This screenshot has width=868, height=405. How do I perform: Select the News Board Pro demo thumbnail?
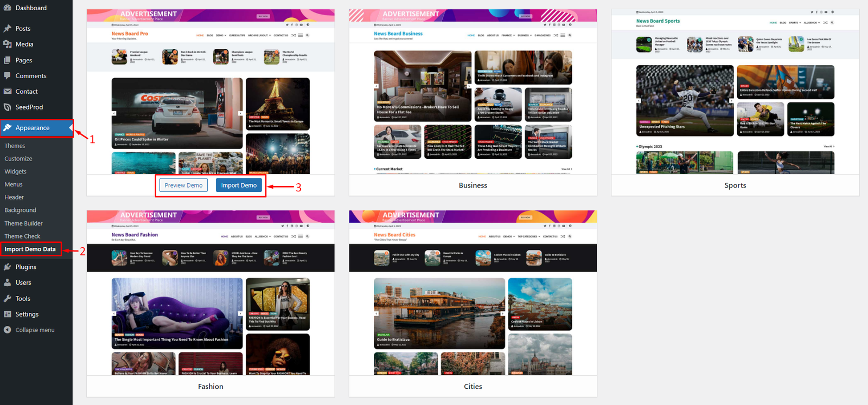click(x=210, y=92)
